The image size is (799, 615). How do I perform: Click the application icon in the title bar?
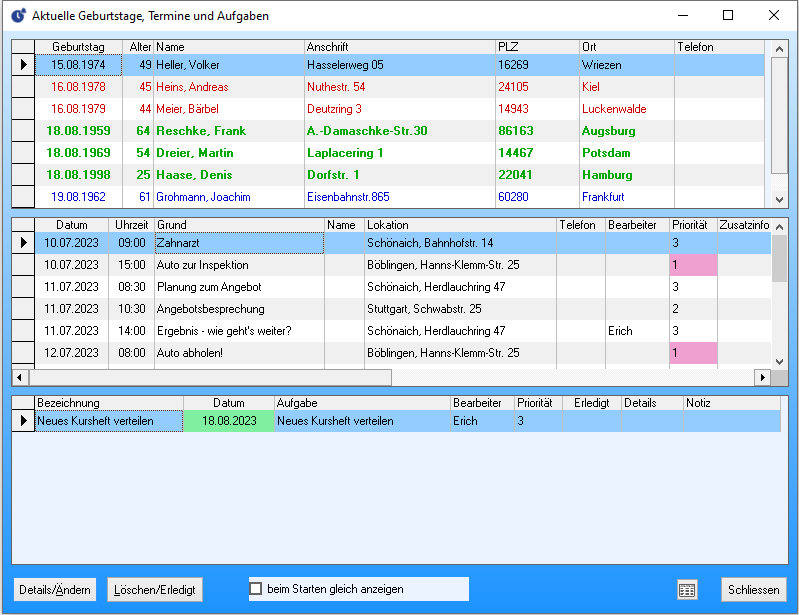click(17, 16)
